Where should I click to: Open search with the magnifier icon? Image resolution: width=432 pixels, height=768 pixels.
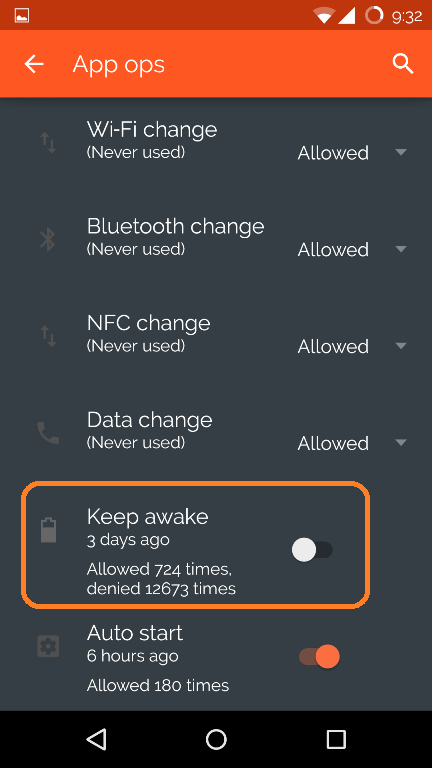(x=403, y=64)
